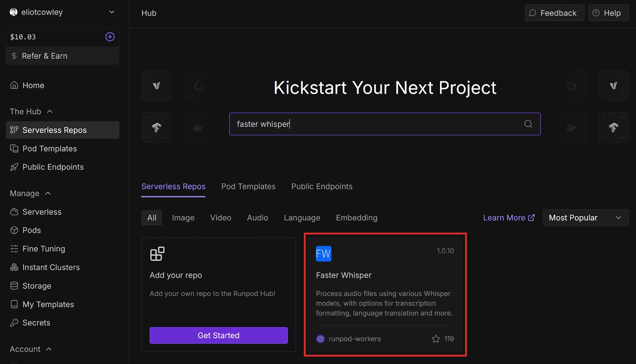Select the Embedding category filter
Viewport: 636px width, 364px height.
click(x=357, y=218)
